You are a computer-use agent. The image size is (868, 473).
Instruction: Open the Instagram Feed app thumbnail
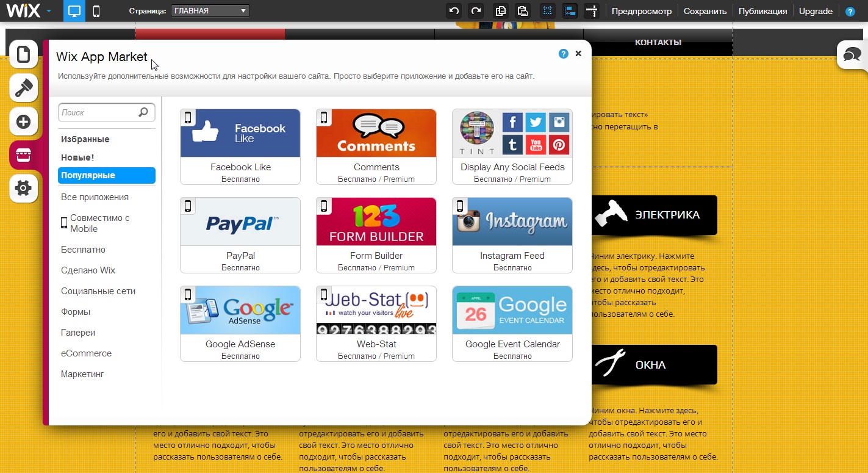point(512,222)
